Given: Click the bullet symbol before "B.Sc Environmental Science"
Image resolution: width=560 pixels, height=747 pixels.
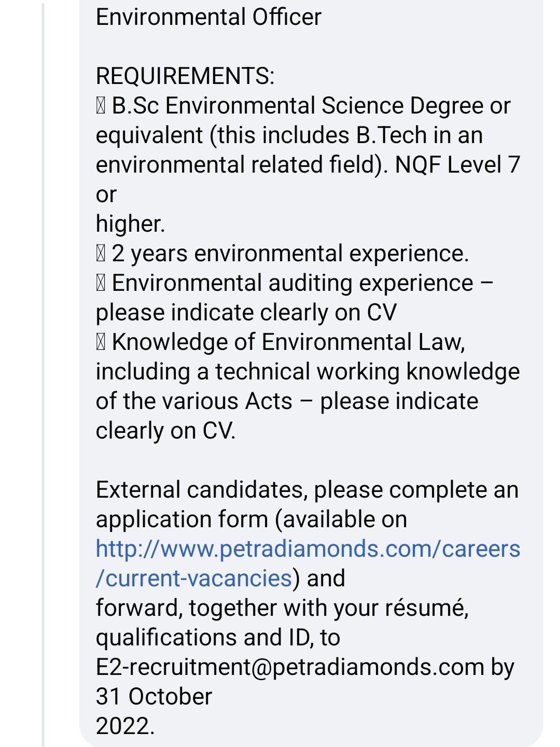Looking at the screenshot, I should pos(101,106).
